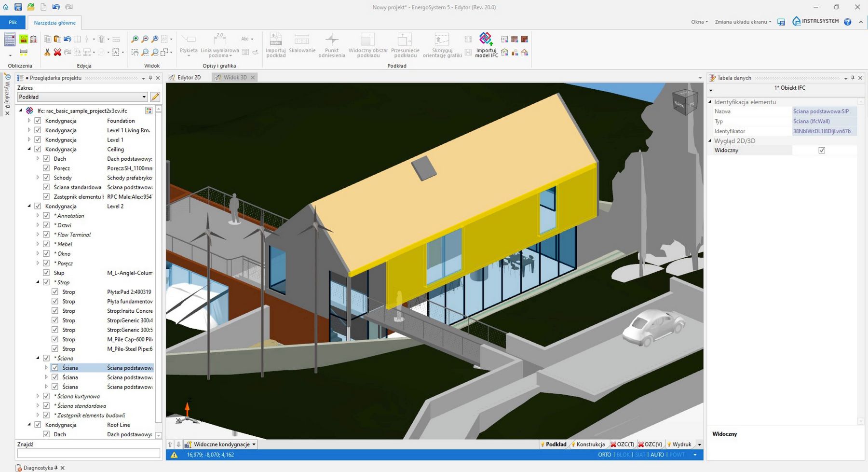Click the Punkt odniesienia button
The height and width of the screenshot is (472, 868).
pyautogui.click(x=332, y=45)
